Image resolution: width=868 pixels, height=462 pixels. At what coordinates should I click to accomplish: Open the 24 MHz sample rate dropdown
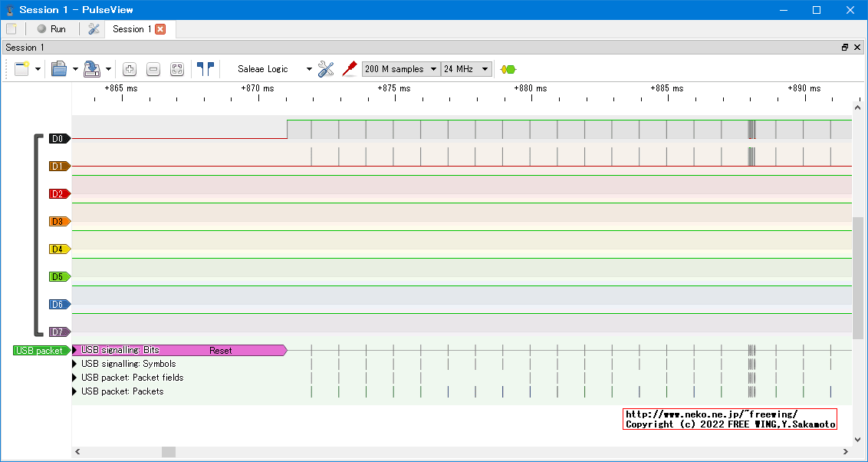click(x=466, y=69)
